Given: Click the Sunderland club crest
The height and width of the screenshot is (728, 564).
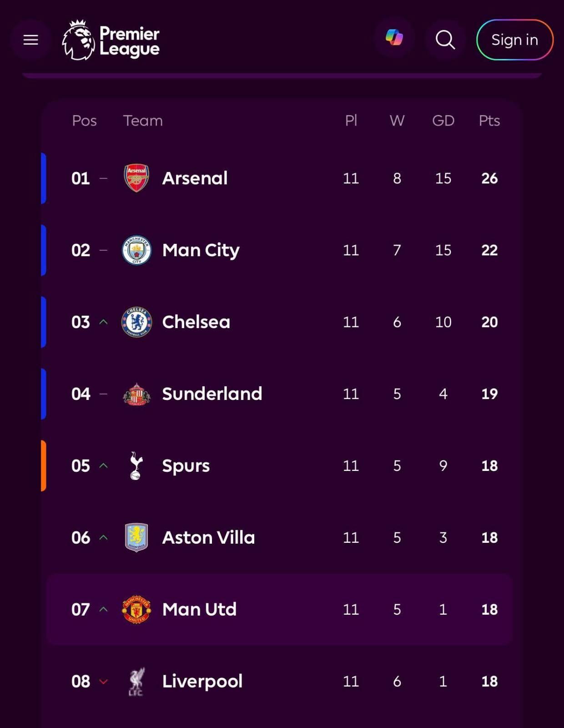Looking at the screenshot, I should coord(136,394).
